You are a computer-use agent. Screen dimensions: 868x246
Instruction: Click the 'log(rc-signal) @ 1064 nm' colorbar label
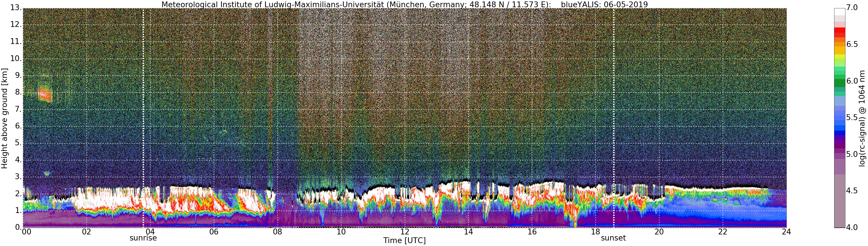tap(862, 118)
